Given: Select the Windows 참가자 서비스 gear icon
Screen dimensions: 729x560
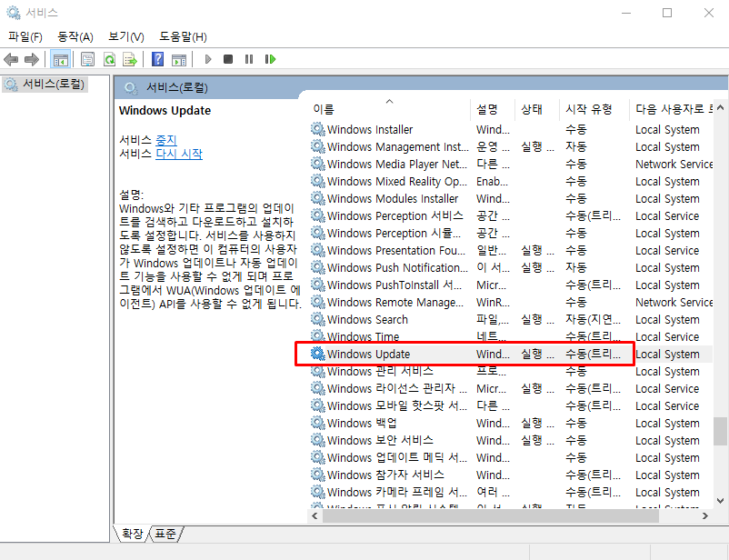Looking at the screenshot, I should pos(318,475).
